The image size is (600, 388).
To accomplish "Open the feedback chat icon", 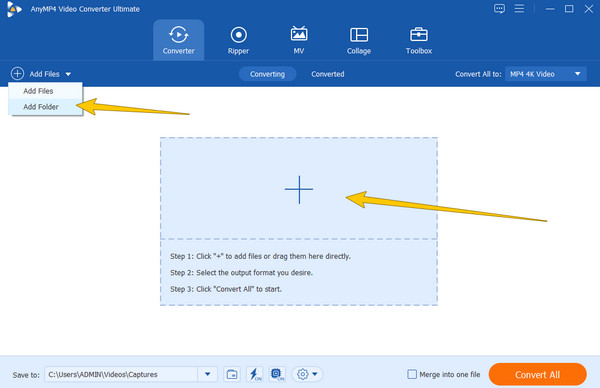I will (x=499, y=8).
